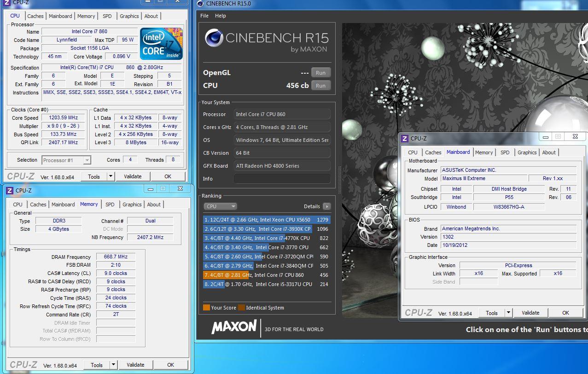Screen dimensions: 588x374
Task: Click OK in the Mainboard window
Action: coord(566,313)
